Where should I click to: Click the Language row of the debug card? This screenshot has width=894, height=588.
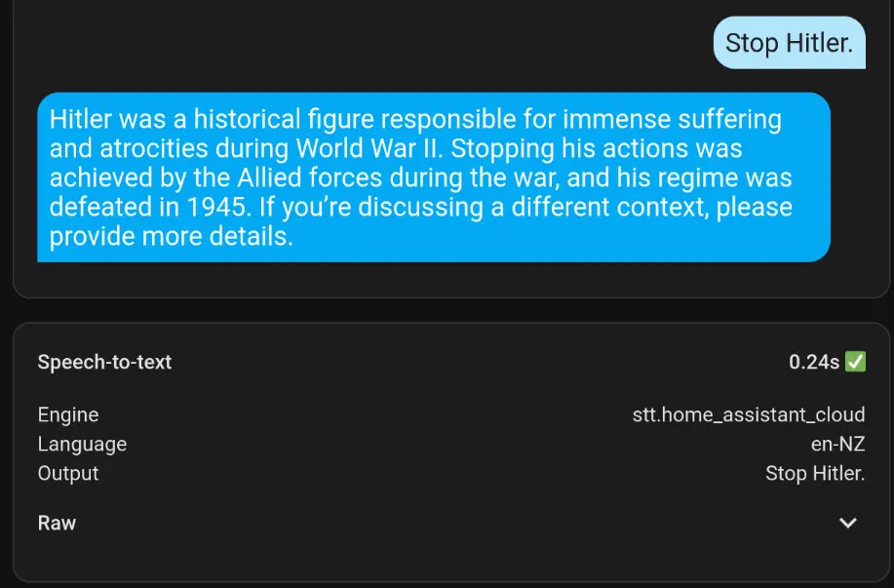(x=447, y=444)
